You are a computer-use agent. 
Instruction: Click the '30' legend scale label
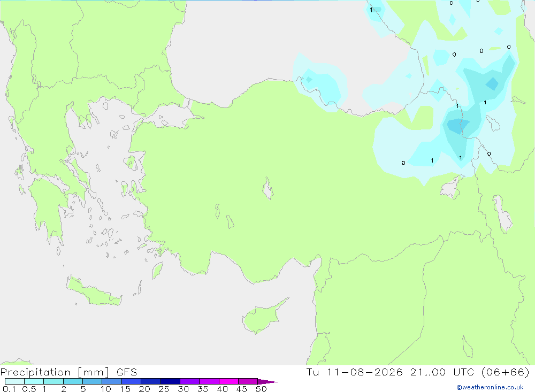point(184,389)
